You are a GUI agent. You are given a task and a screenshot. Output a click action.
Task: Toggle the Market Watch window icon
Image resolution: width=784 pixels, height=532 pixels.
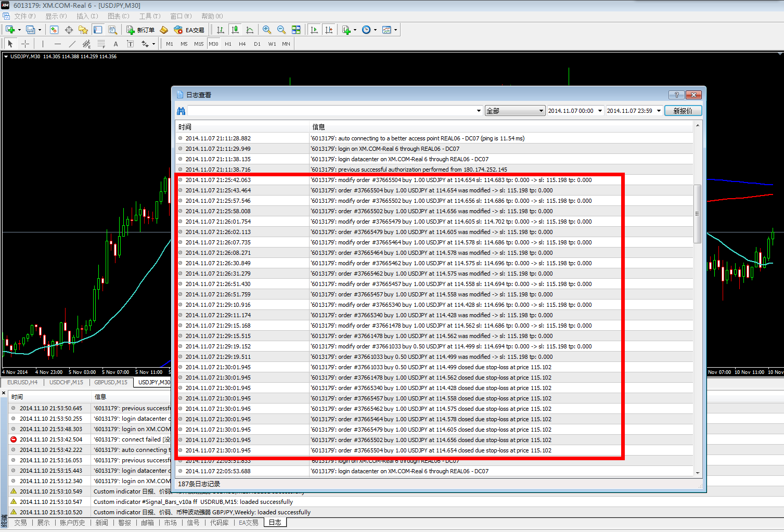[54, 30]
